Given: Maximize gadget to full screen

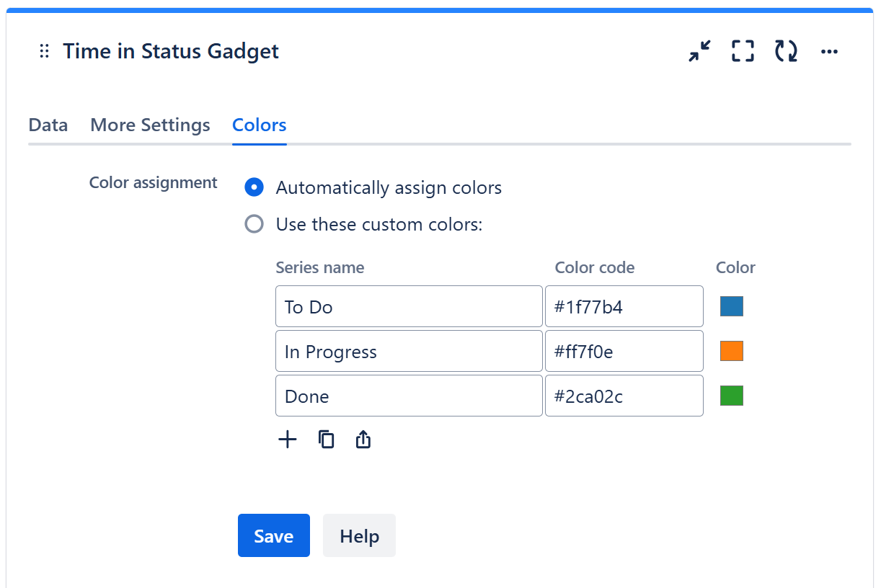Looking at the screenshot, I should pos(743,51).
